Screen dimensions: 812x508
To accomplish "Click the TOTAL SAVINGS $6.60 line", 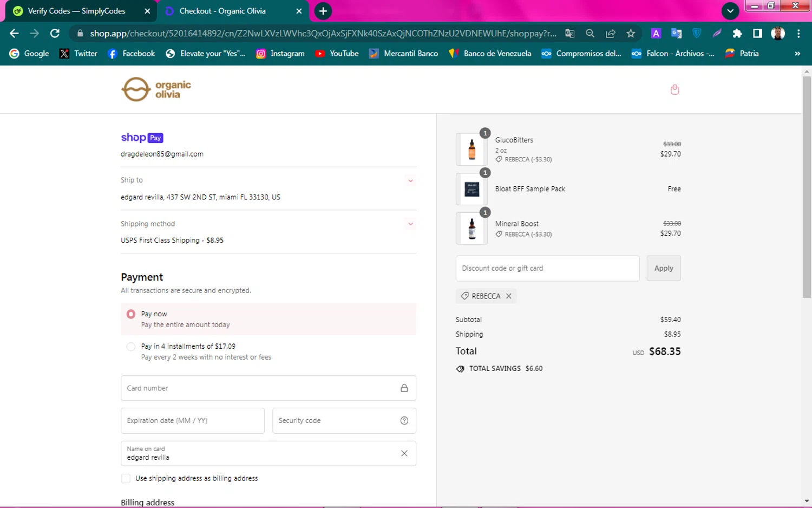I will [499, 369].
